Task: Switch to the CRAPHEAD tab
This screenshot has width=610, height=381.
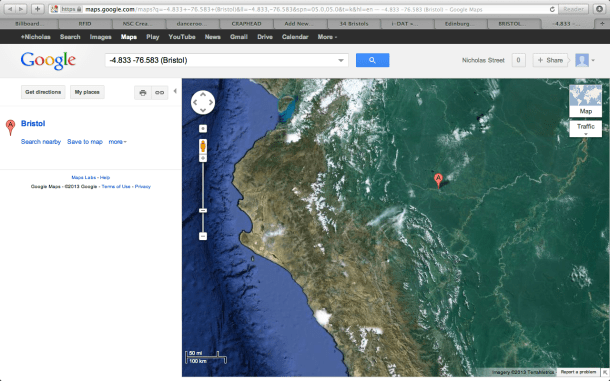Action: click(246, 24)
